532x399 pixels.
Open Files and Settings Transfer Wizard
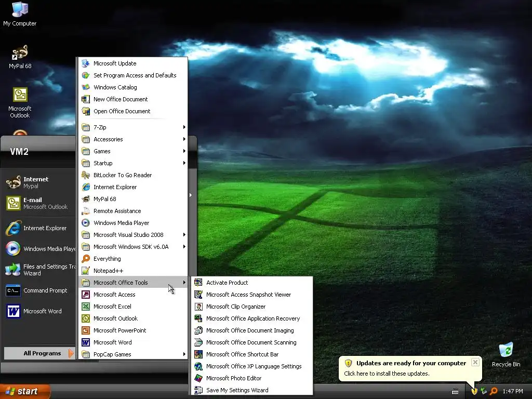[x=39, y=270]
